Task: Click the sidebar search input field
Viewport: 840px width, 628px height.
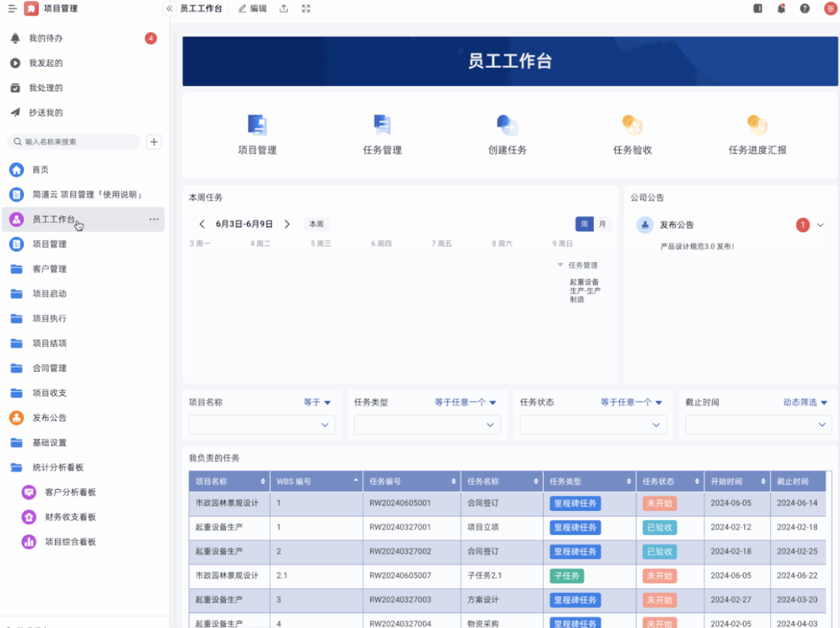Action: tap(73, 142)
